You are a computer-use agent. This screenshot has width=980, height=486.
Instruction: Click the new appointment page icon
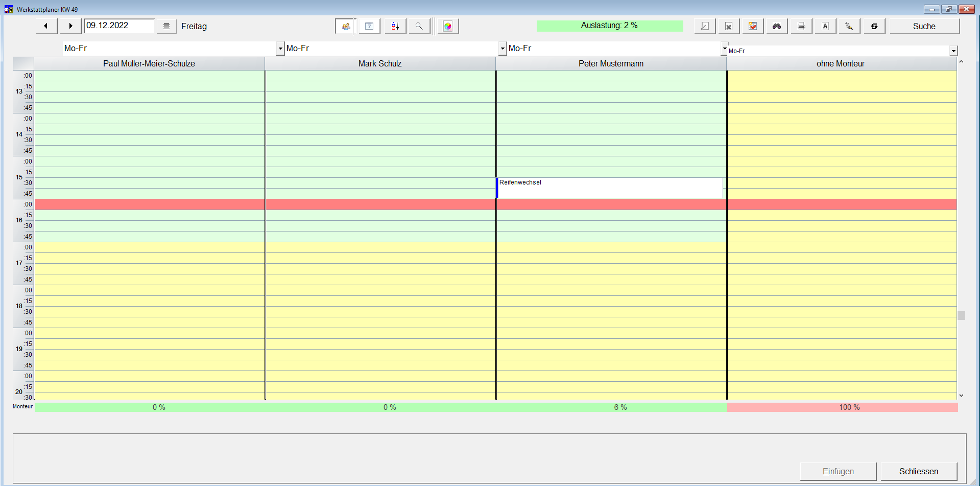point(705,26)
